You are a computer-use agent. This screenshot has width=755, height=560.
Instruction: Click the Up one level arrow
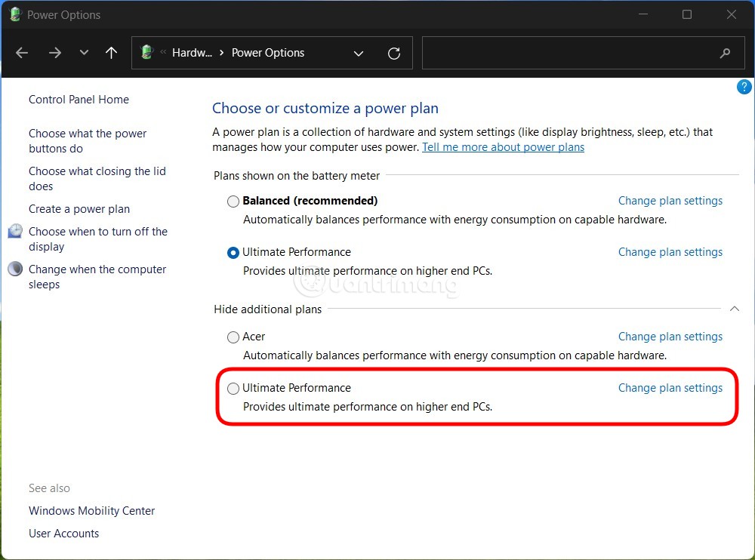point(110,53)
